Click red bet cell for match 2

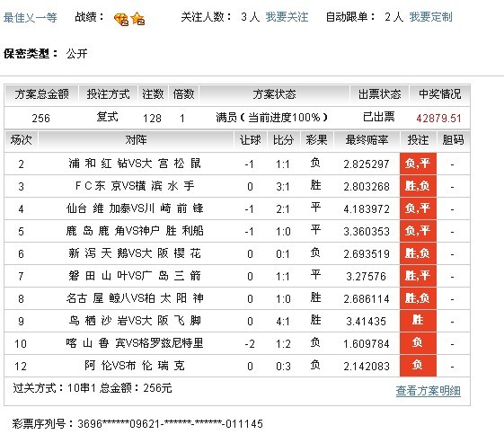[x=418, y=164]
